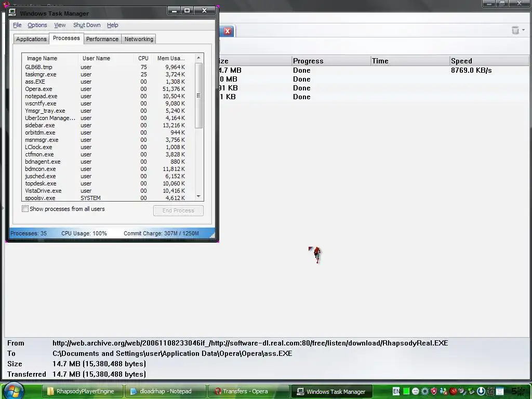Click the End Process button

(x=178, y=210)
